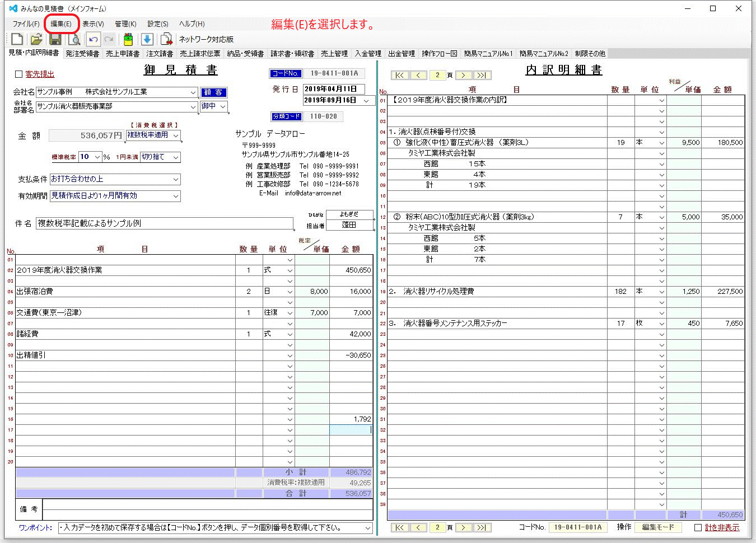
Task: Open unit dropdown for 消火器リサイクル処理費 row
Action: coord(661,292)
